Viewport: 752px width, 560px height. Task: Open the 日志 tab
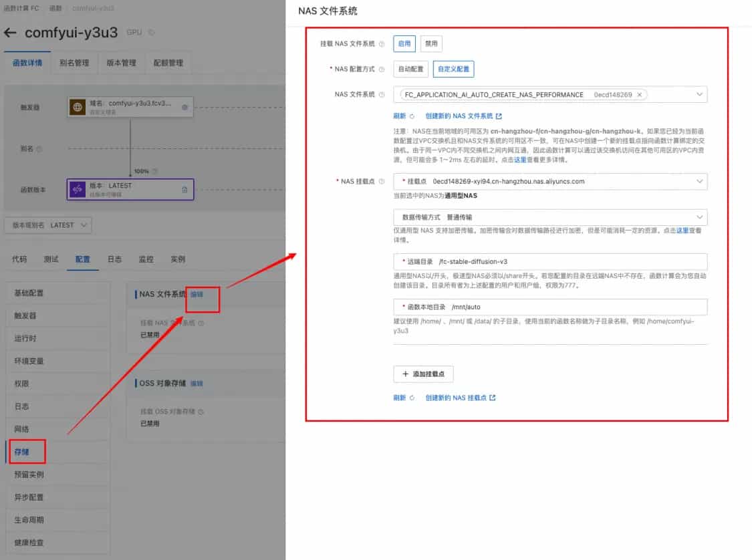coord(114,259)
